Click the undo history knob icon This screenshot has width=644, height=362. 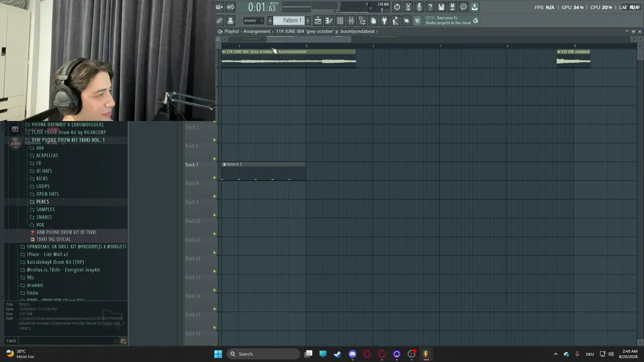397,7
